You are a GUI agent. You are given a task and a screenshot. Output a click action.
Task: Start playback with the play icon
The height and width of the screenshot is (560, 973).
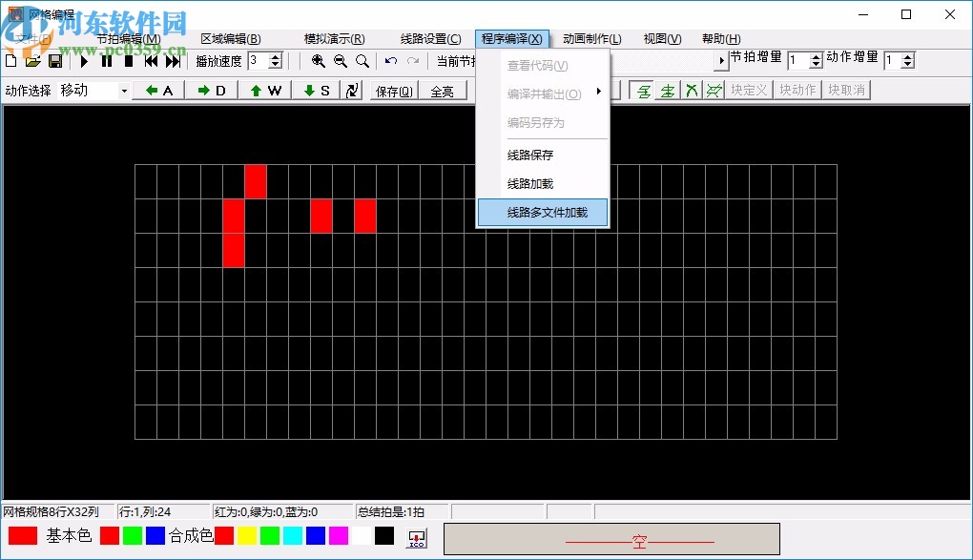pos(83,60)
